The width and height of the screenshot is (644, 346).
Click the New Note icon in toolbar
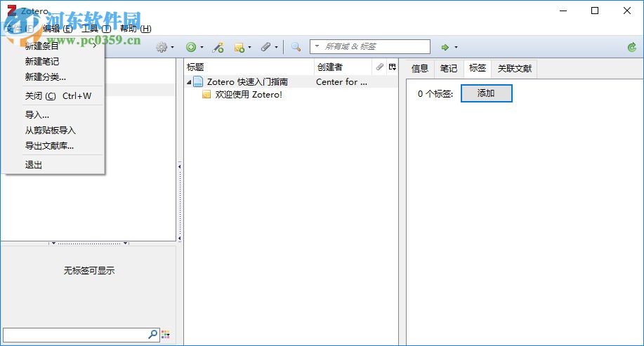tap(239, 48)
